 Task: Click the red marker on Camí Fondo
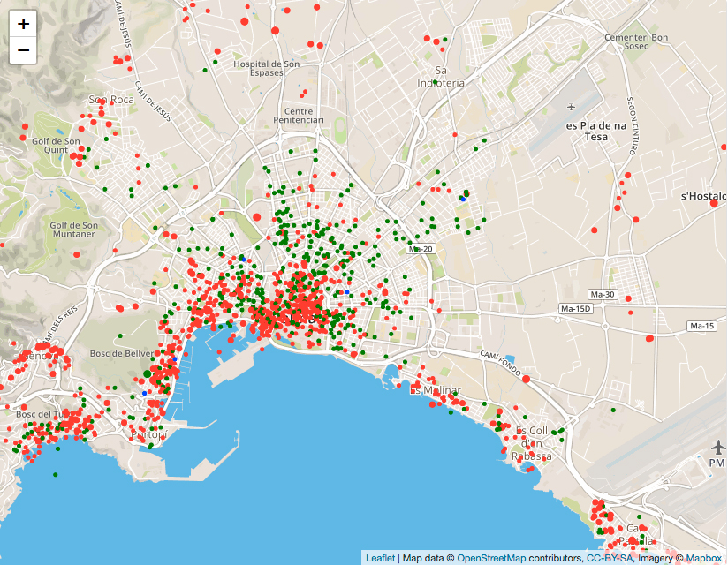click(527, 379)
